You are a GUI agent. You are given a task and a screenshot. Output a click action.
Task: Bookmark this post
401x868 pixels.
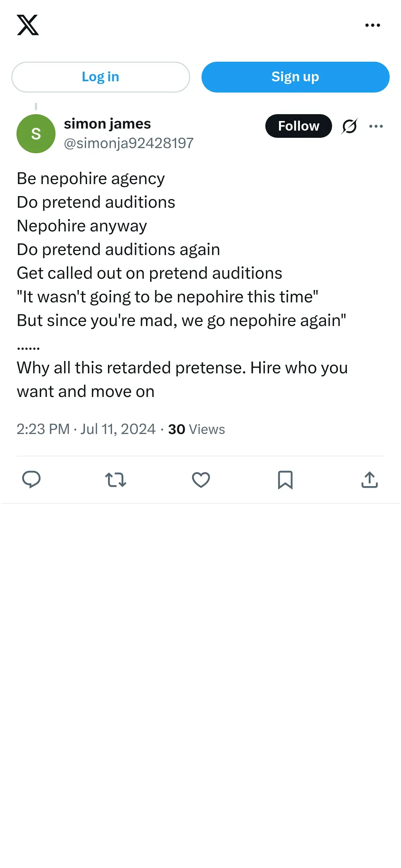[285, 480]
